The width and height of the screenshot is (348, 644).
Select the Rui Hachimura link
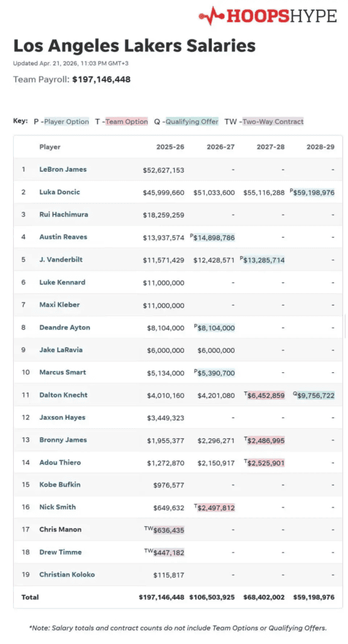click(63, 214)
